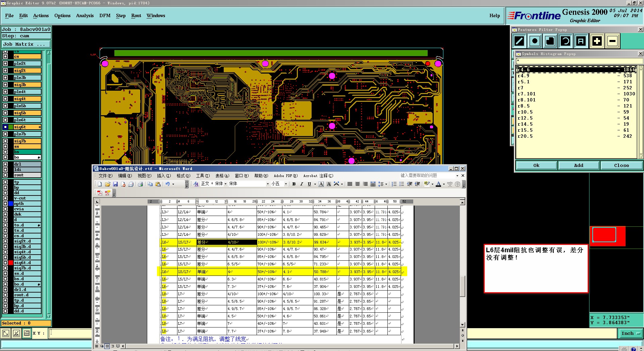Toggle display box for pln7b layer
The image size is (644, 351).
[5, 134]
